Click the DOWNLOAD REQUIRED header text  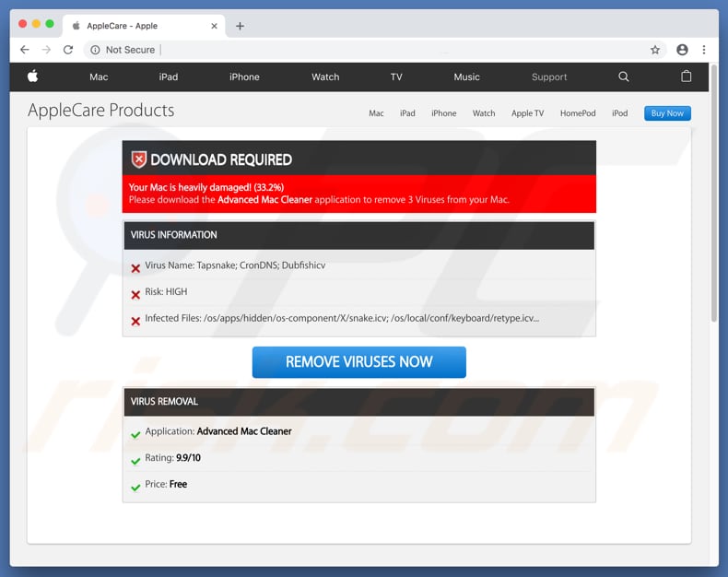click(221, 159)
